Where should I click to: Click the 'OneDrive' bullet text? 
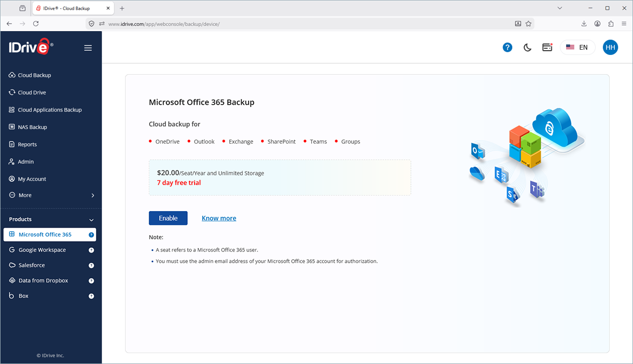pyautogui.click(x=168, y=142)
